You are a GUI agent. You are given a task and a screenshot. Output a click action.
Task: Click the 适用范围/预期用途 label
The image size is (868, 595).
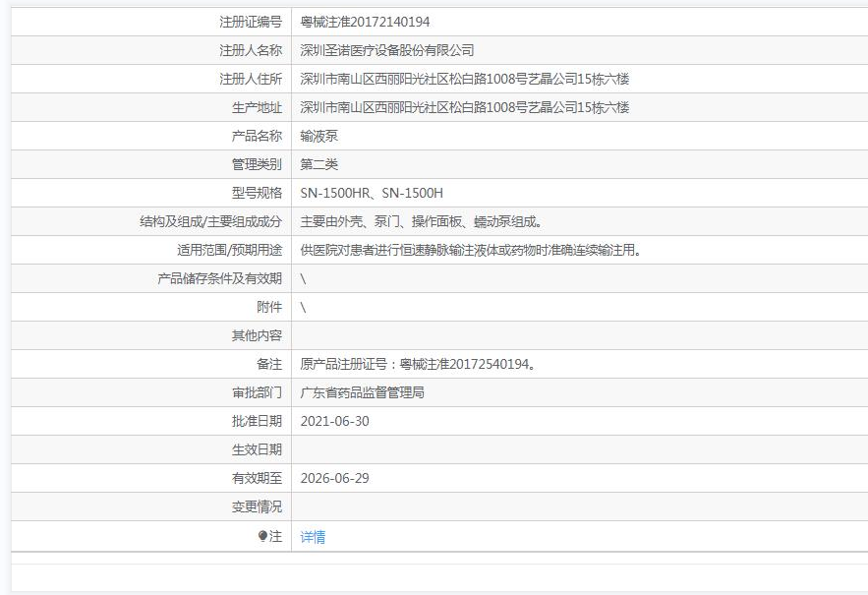tap(230, 250)
